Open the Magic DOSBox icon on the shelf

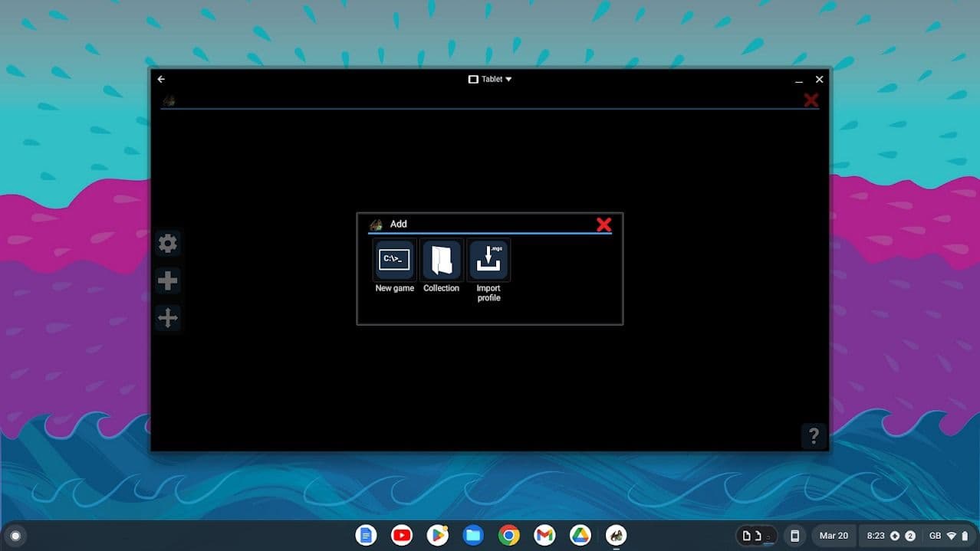[x=615, y=535]
